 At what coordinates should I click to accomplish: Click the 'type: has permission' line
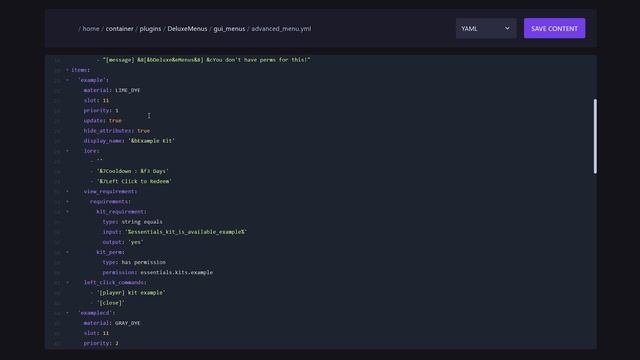click(134, 262)
